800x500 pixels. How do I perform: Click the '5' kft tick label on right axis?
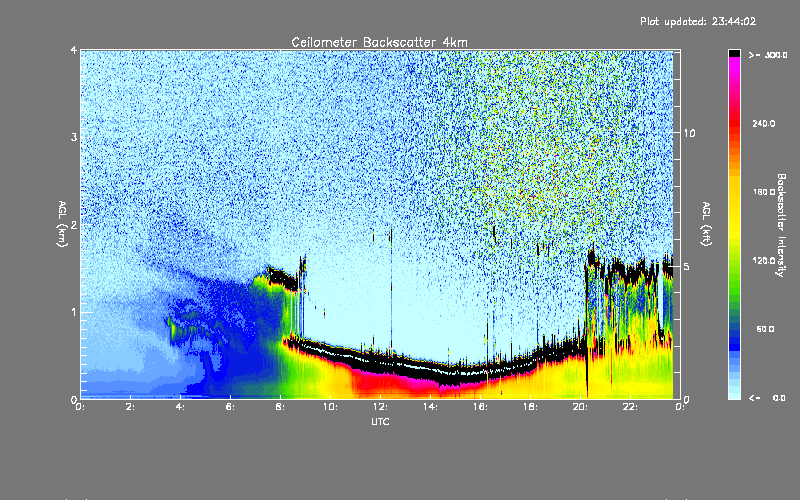click(x=687, y=266)
